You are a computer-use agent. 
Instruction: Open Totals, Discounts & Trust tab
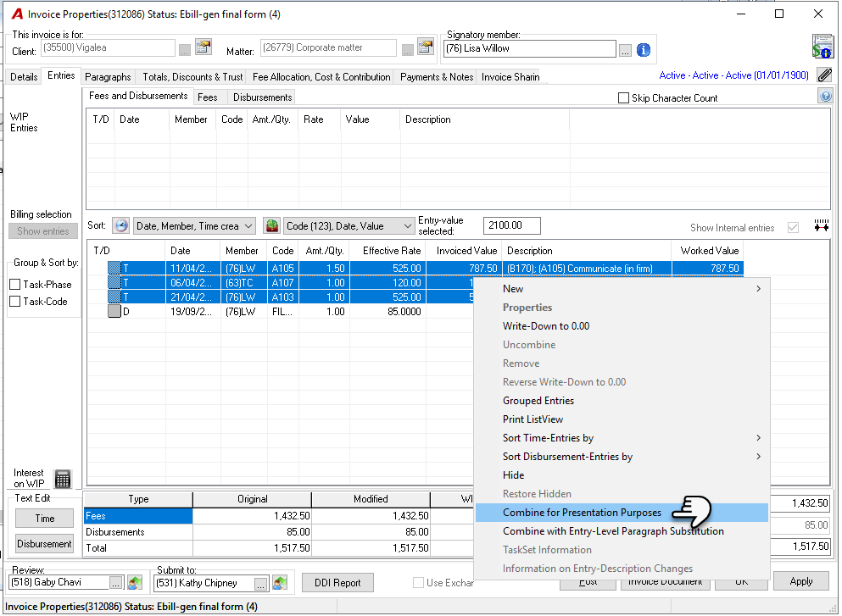click(192, 77)
